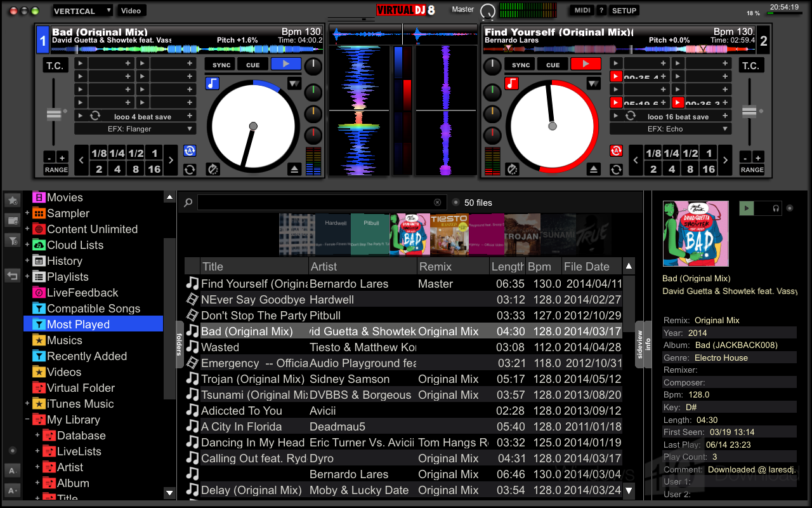The width and height of the screenshot is (812, 508).
Task: Click the search magnifier icon in browser
Action: coord(188,203)
